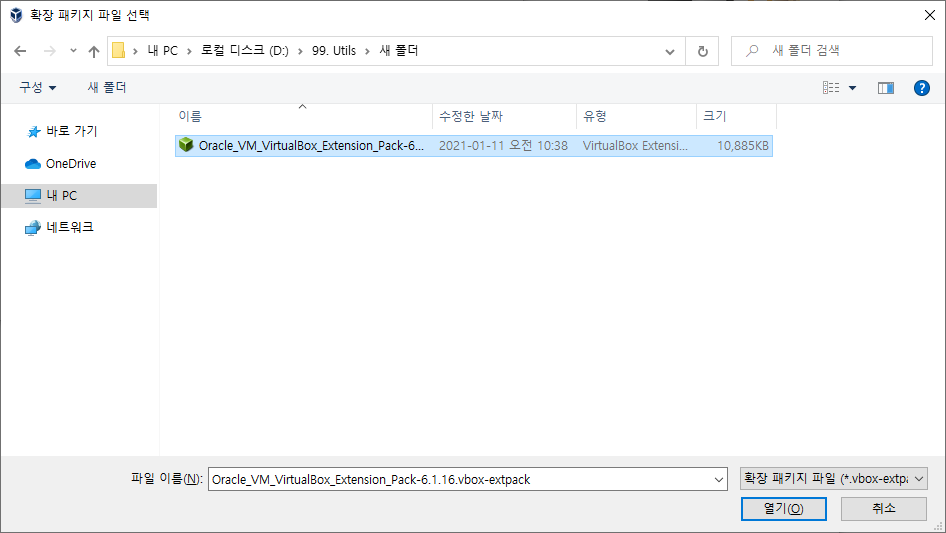Open file name combo box dropdown arrow
Viewport: 946px width, 533px height.
click(719, 479)
